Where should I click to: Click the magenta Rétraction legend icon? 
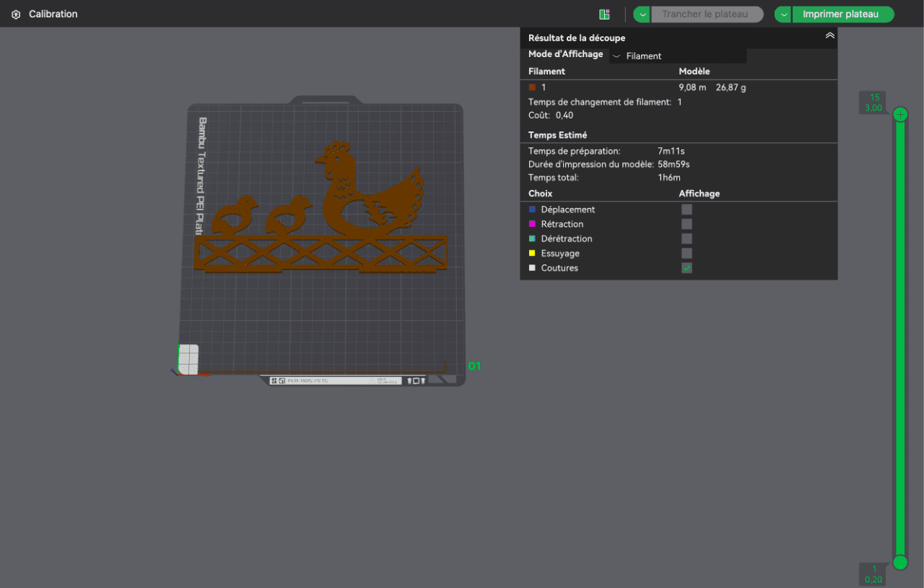coord(533,225)
